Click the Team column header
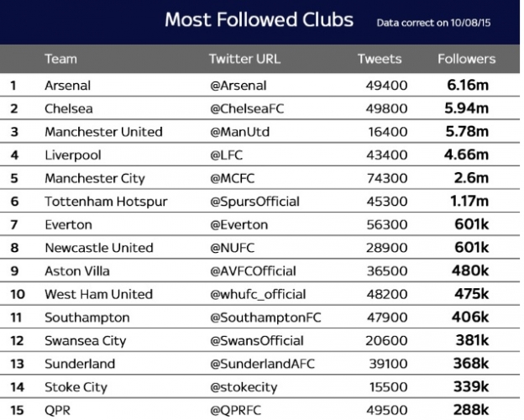Viewport: 524px width, 420px height. (60, 60)
